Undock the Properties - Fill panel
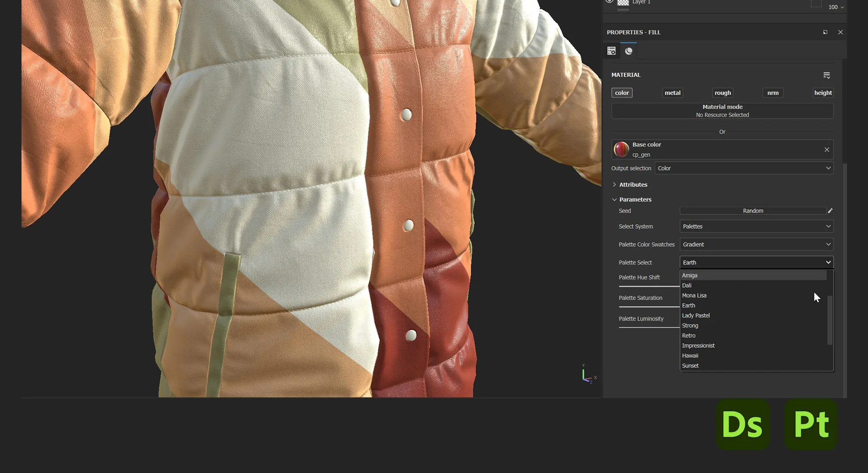The height and width of the screenshot is (473, 868). click(825, 32)
